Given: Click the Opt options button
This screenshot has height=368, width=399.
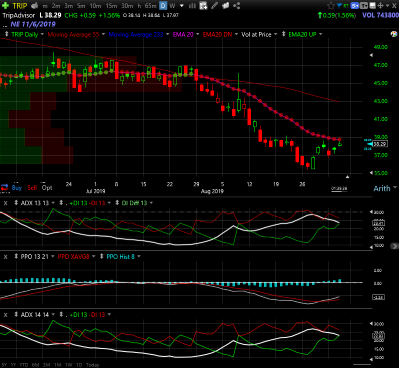Looking at the screenshot, I should pos(47,188).
